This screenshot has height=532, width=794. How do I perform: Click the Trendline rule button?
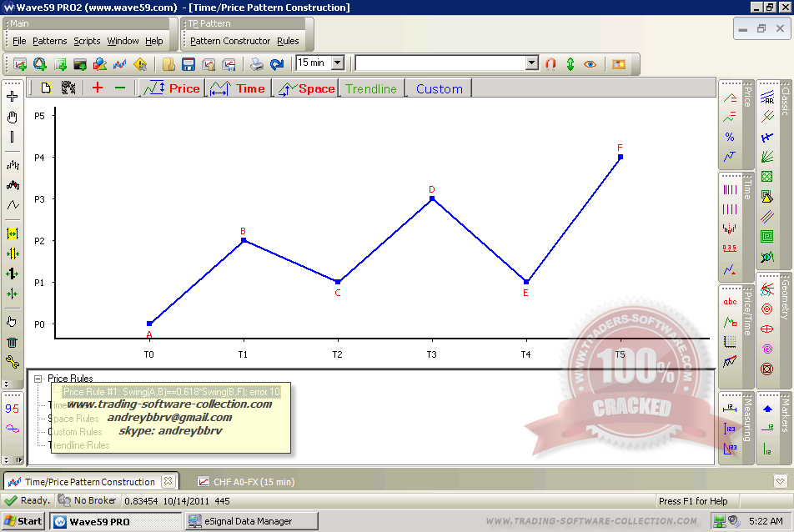(371, 88)
